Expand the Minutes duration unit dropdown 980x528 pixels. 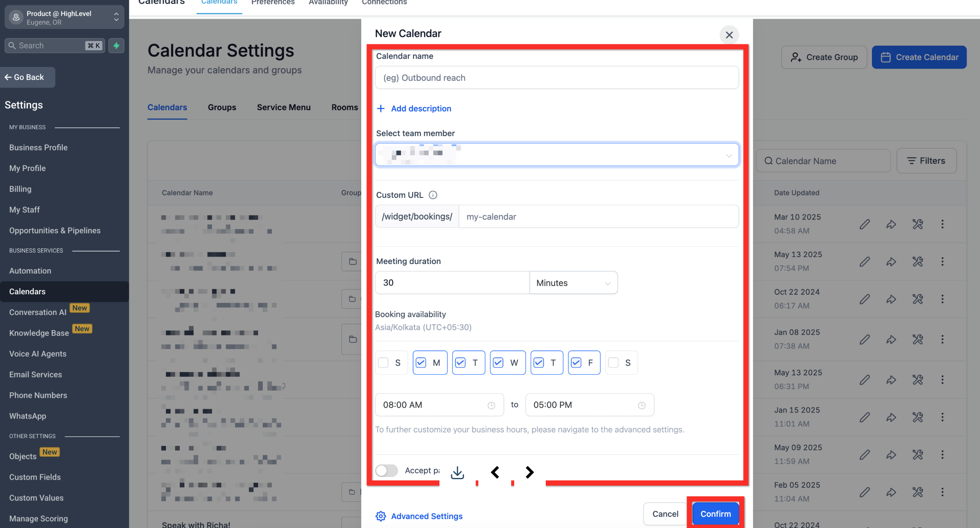pyautogui.click(x=573, y=283)
